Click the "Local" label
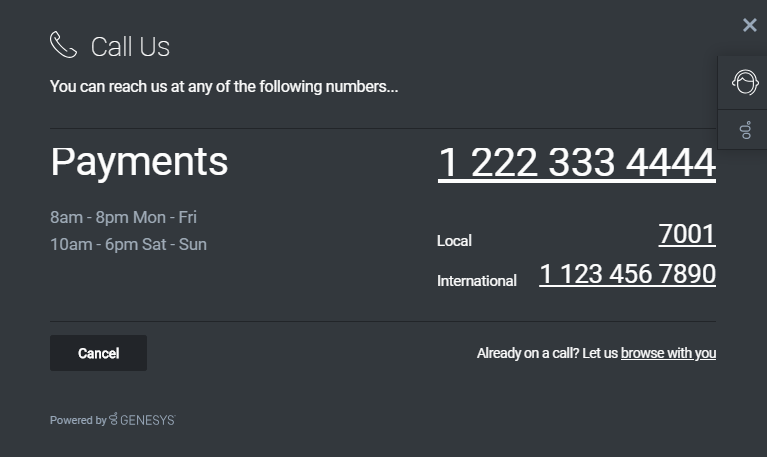This screenshot has height=457, width=767. pos(454,241)
